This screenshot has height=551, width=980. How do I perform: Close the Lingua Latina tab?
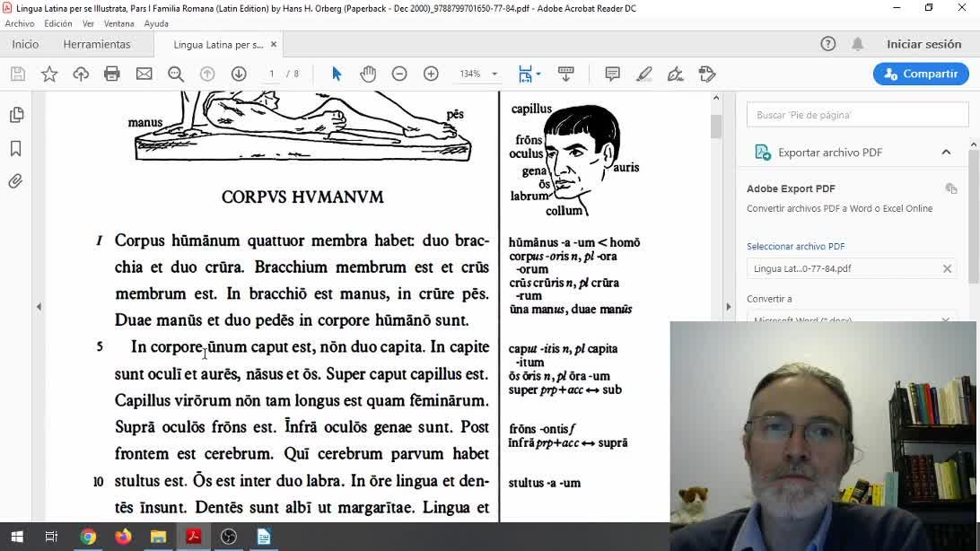tap(274, 44)
